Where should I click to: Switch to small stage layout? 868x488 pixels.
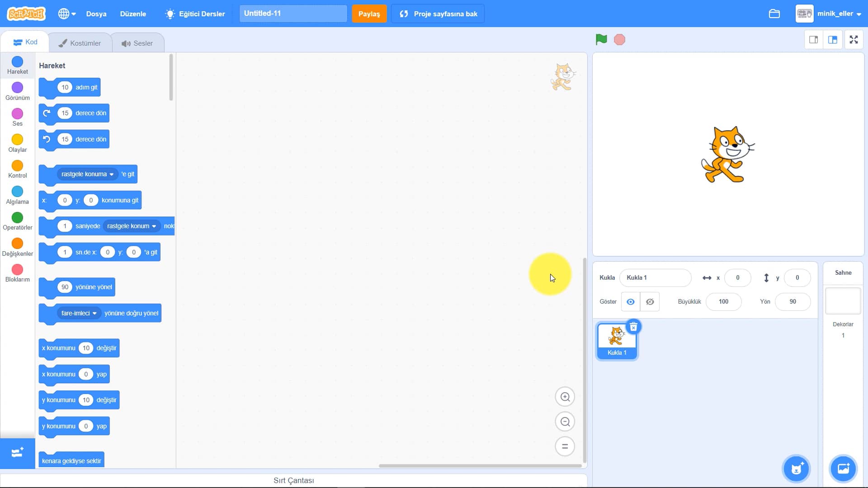point(813,40)
